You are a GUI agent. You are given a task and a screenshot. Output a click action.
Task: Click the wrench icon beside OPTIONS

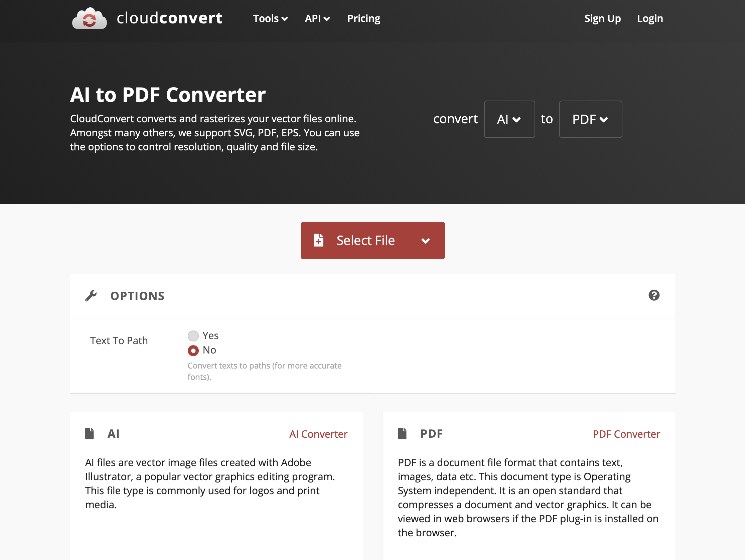click(91, 295)
